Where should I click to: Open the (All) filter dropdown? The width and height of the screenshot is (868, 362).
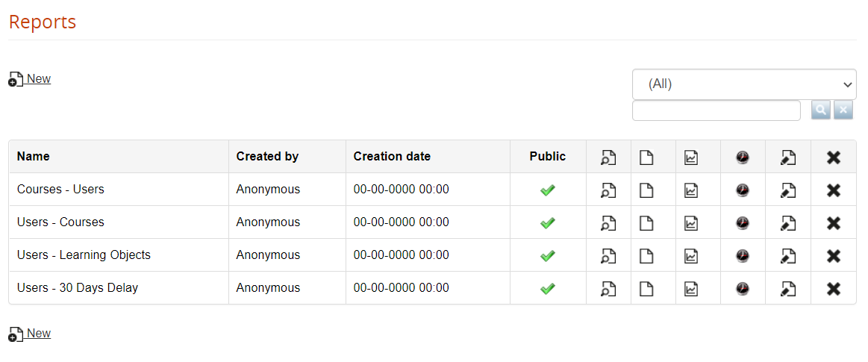(744, 84)
